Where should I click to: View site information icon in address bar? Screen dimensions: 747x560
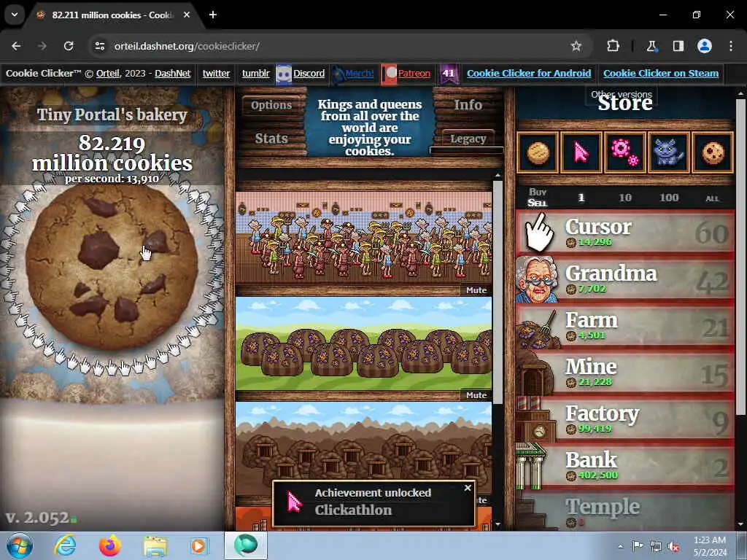[99, 46]
